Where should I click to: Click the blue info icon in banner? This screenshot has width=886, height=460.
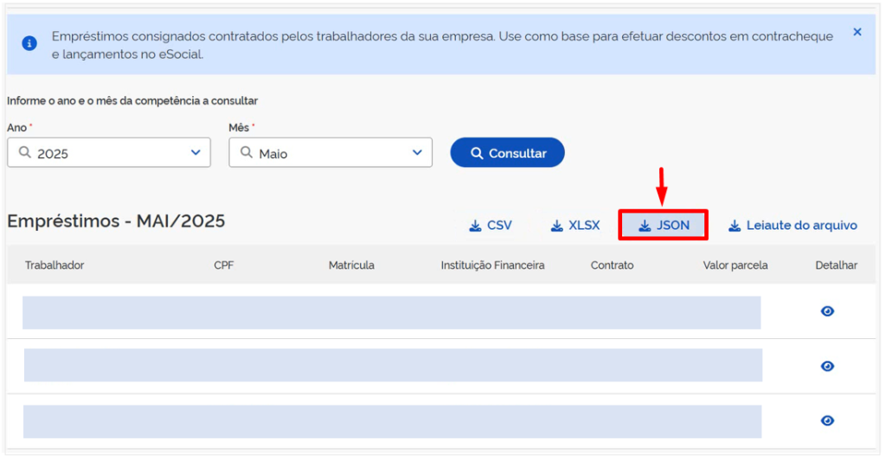click(29, 44)
